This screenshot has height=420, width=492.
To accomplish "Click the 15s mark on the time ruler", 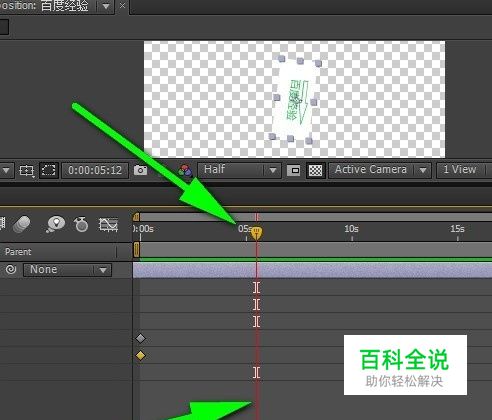I will 457,229.
